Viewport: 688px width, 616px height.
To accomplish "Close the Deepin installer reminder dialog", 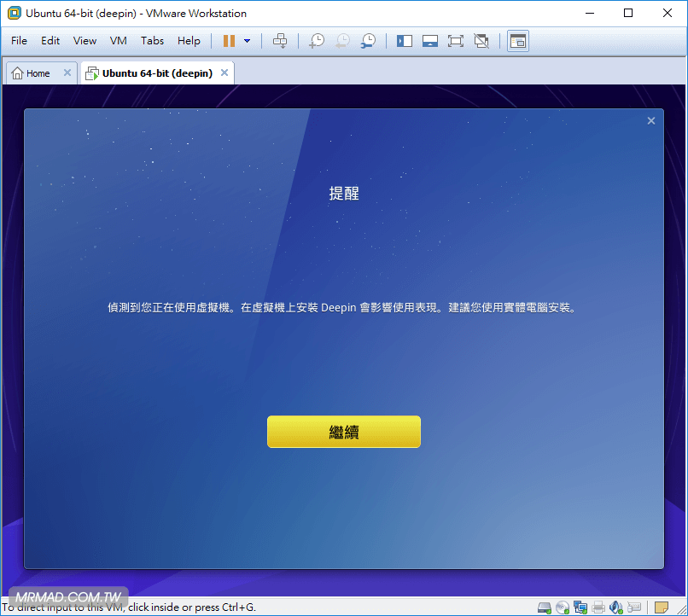I will (651, 121).
